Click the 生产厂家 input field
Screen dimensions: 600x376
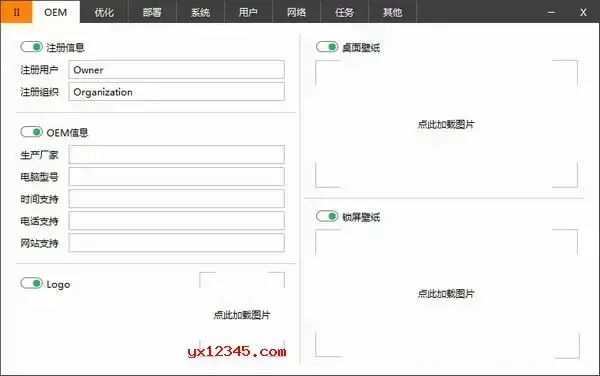[176, 155]
